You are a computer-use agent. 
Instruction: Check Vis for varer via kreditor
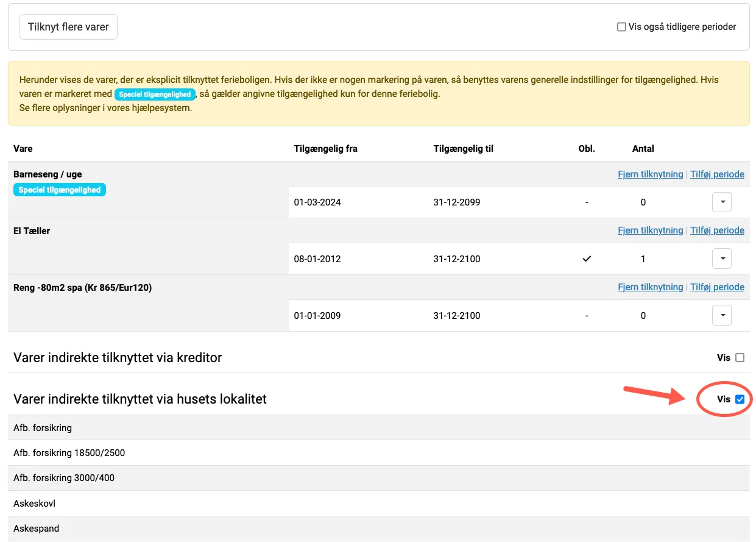[x=740, y=358]
